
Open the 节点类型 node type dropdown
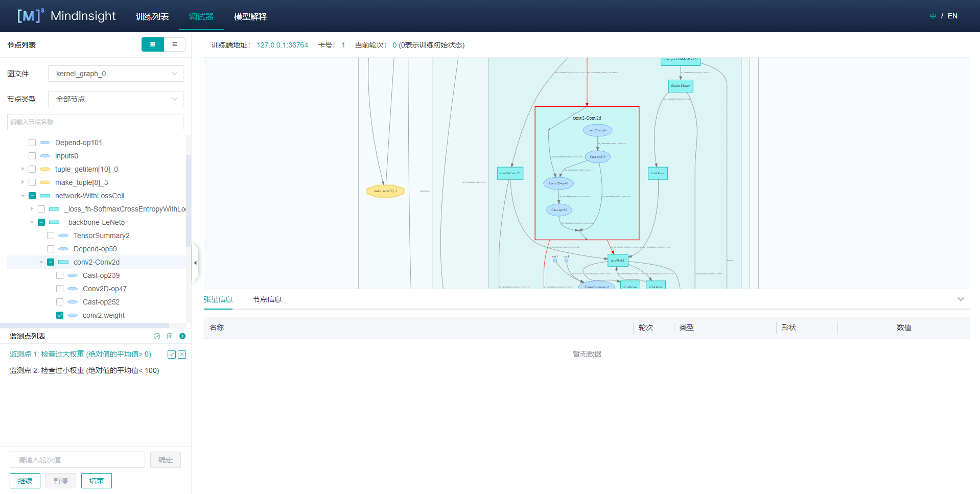pos(115,99)
